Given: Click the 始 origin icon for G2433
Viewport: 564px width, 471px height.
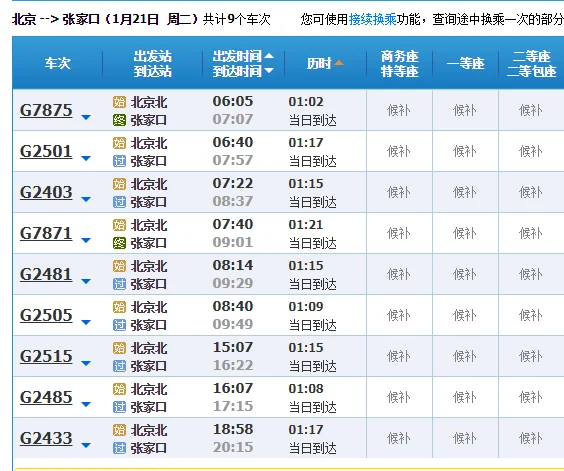Looking at the screenshot, I should point(119,430).
